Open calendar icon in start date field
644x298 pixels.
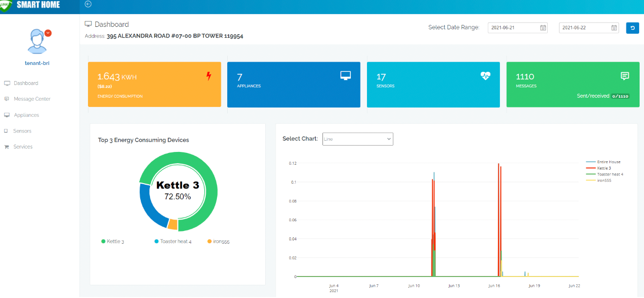point(542,28)
